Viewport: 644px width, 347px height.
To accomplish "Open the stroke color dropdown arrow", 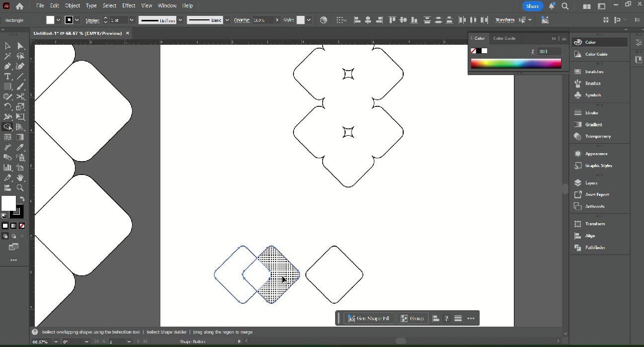I will [x=77, y=20].
